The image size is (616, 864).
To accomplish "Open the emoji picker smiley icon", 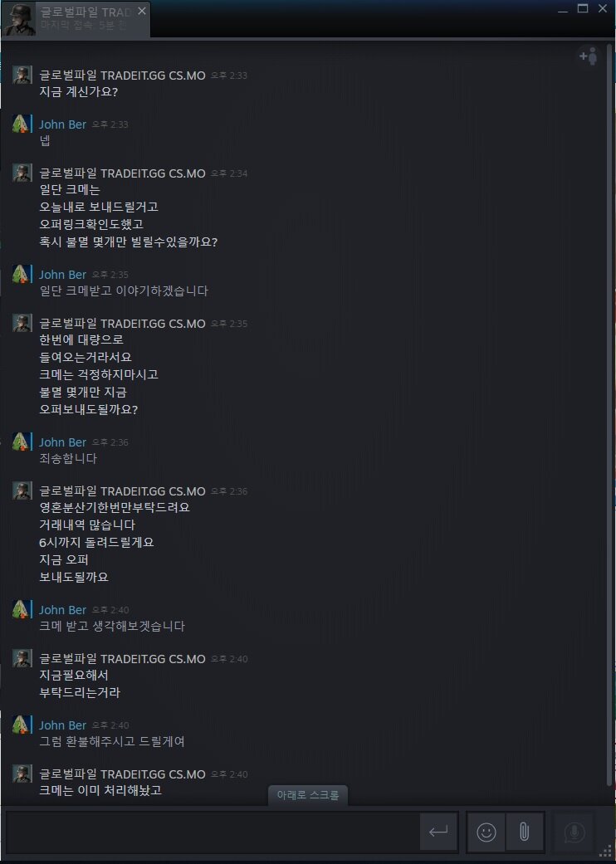I will [486, 832].
